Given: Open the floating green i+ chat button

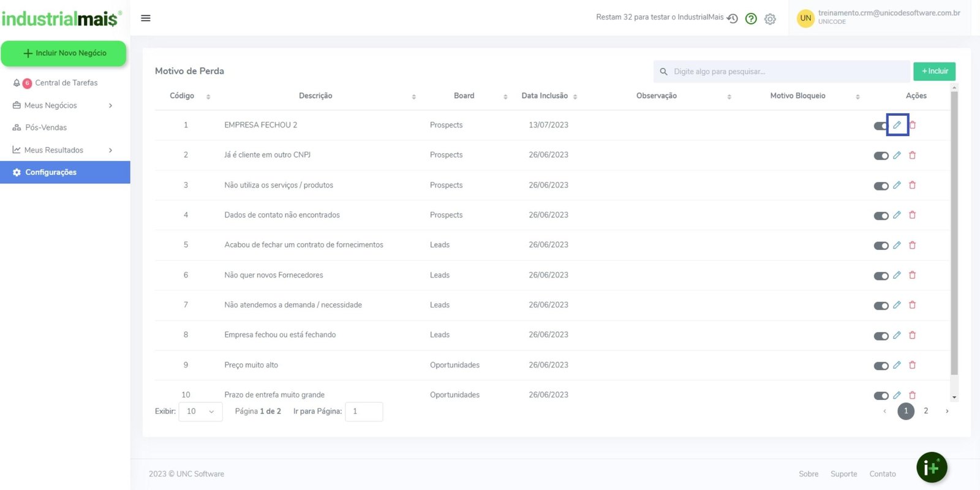Looking at the screenshot, I should 931,468.
